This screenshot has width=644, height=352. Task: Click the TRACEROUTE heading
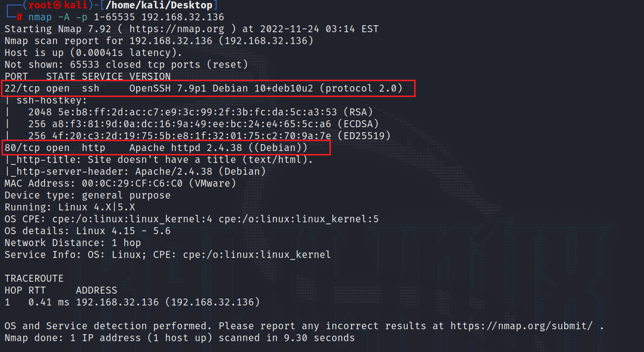click(34, 279)
